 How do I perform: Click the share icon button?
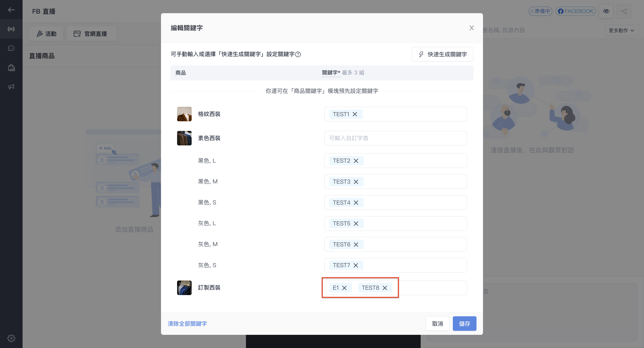[624, 11]
